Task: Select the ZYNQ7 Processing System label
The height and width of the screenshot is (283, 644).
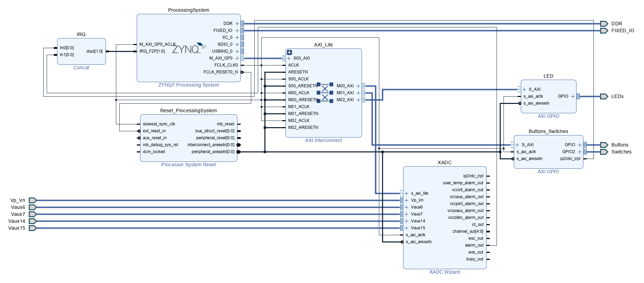Action: (189, 85)
